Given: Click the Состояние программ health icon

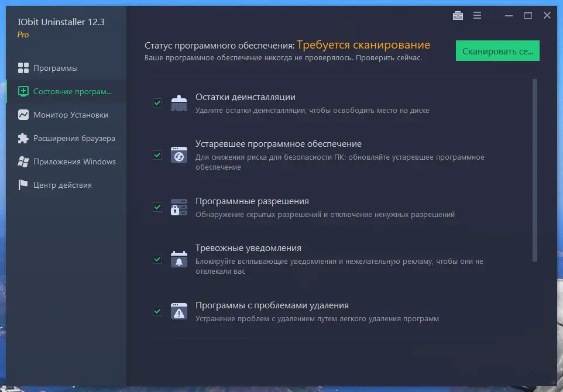Looking at the screenshot, I should (x=23, y=91).
